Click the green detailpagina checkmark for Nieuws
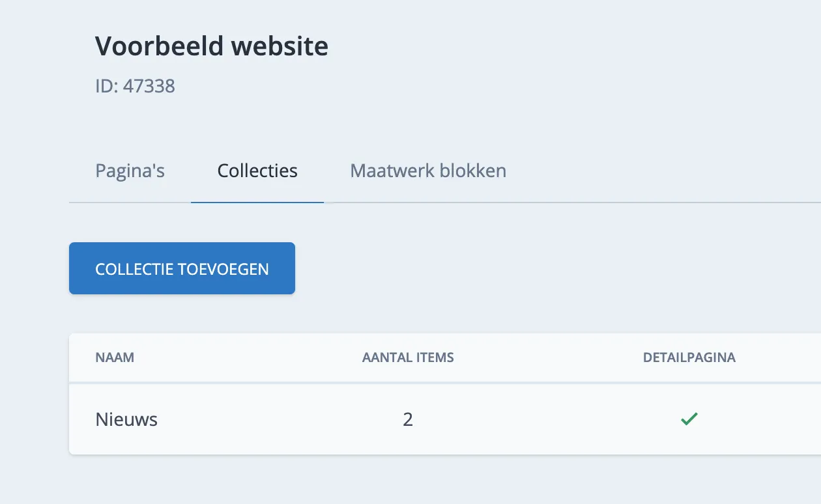This screenshot has width=821, height=504. point(689,419)
